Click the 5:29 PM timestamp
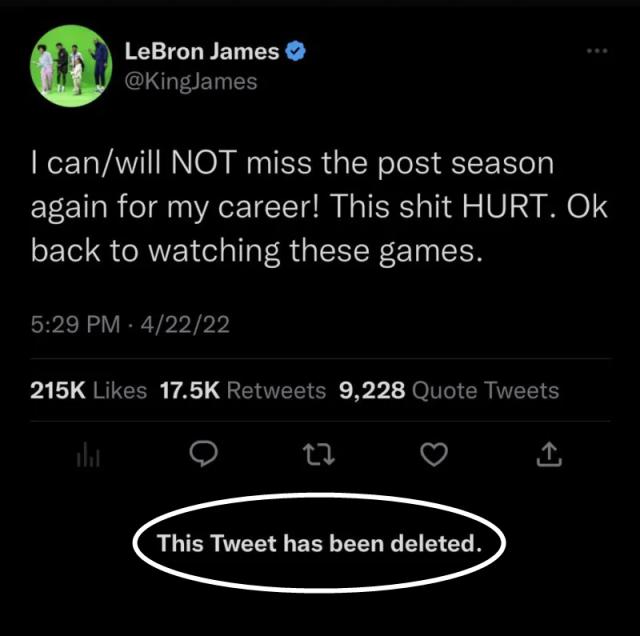Viewport: 640px width, 636px height. point(70,325)
